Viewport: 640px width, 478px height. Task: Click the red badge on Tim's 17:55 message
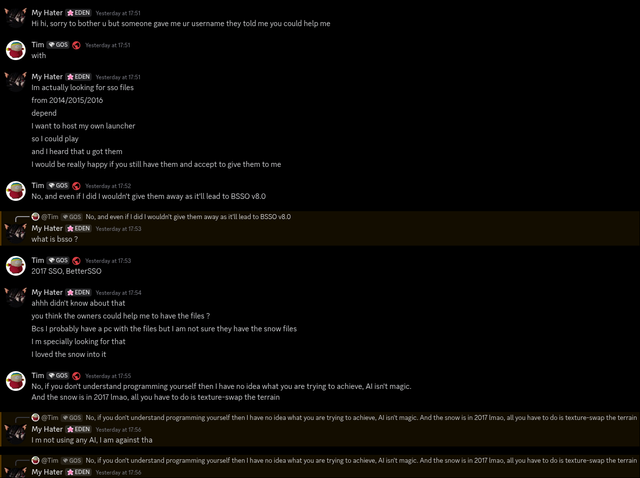(x=76, y=376)
